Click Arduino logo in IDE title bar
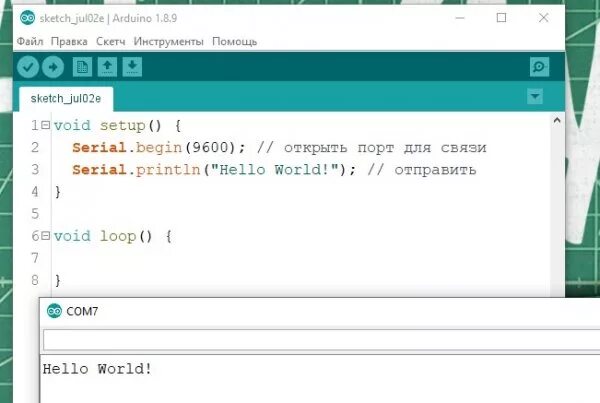Viewport: 600px width, 403px height. click(27, 18)
